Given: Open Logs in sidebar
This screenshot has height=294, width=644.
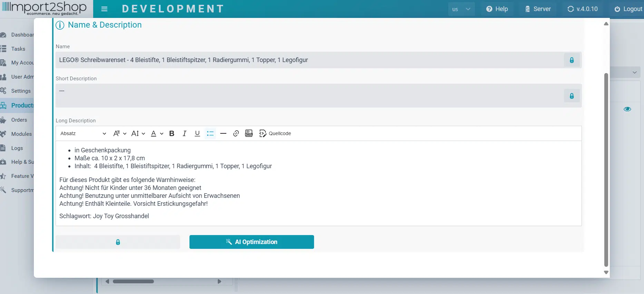Looking at the screenshot, I should coord(17,148).
